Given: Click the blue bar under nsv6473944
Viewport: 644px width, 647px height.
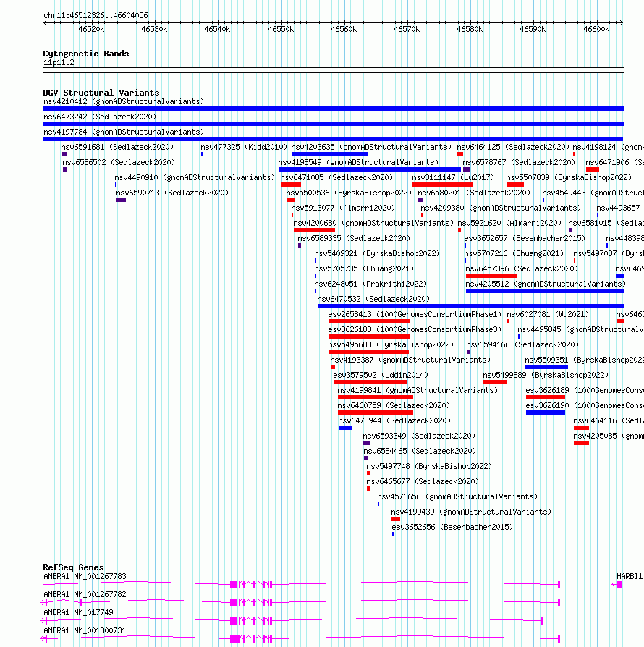Looking at the screenshot, I should pyautogui.click(x=345, y=428).
